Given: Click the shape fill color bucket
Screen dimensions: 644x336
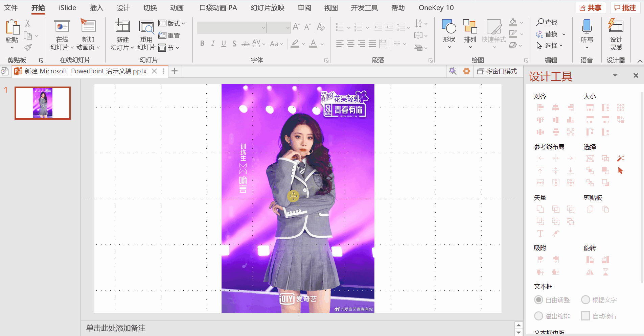Looking at the screenshot, I should coord(513,22).
